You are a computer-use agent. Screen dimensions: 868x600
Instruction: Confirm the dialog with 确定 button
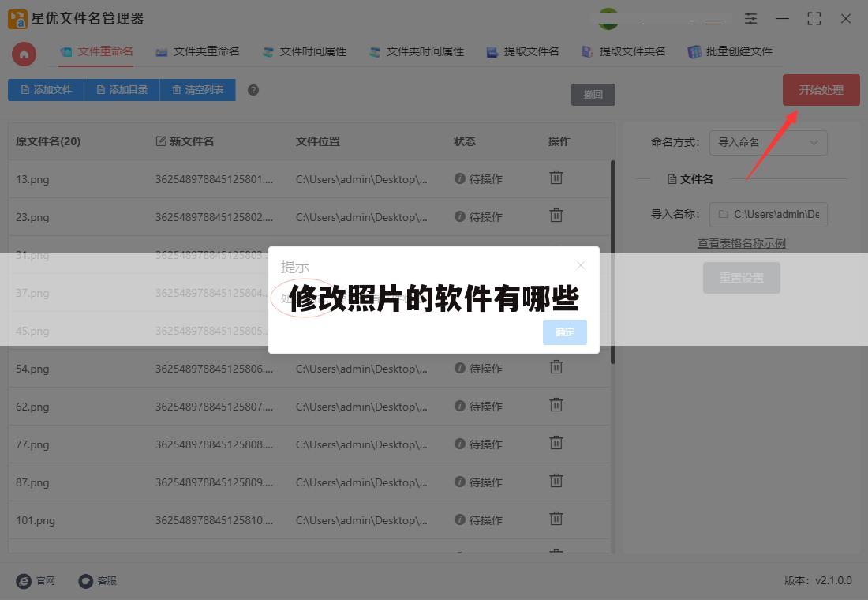(x=565, y=332)
